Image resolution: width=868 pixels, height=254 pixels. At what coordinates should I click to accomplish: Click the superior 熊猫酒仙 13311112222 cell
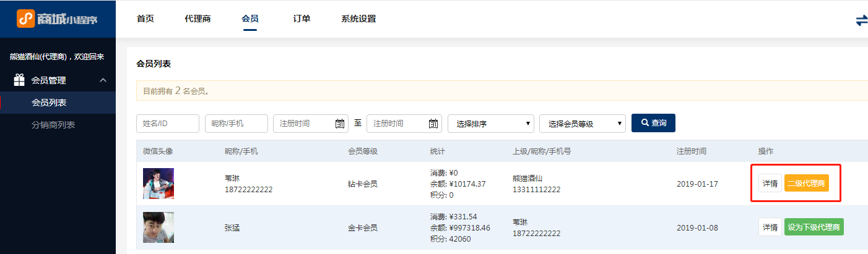537,184
